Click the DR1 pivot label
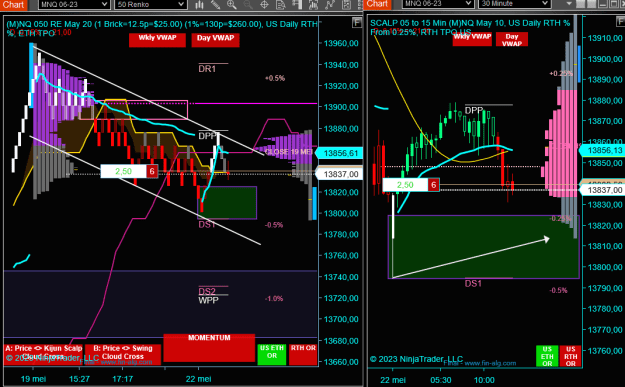Screen dimensions: 625x387 click(x=207, y=69)
